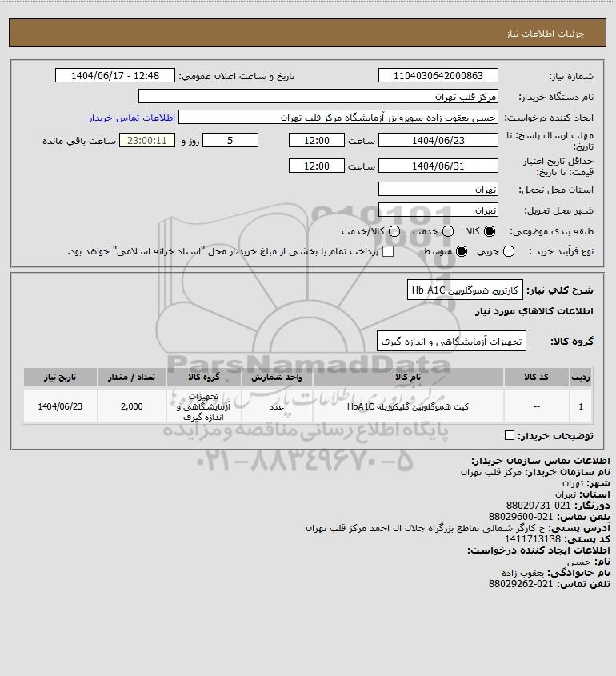
Task: Click the کد کالا column header
Action: click(x=536, y=378)
